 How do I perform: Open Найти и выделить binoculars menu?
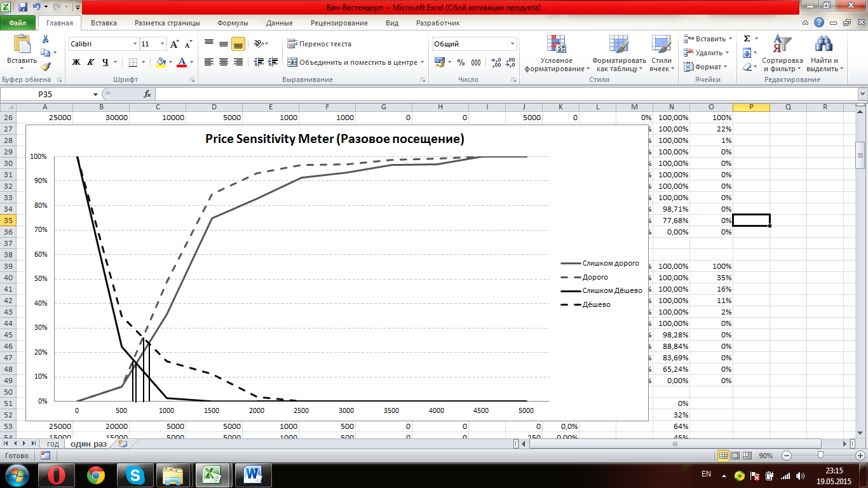pos(824,53)
